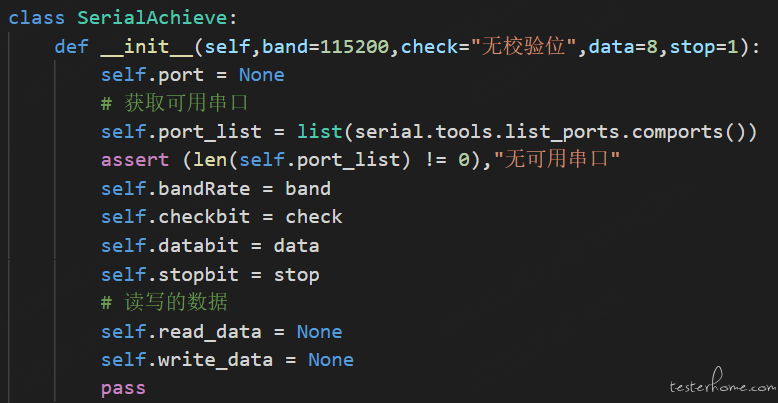
Task: Click the testerhome.com watermark
Action: (x=721, y=381)
